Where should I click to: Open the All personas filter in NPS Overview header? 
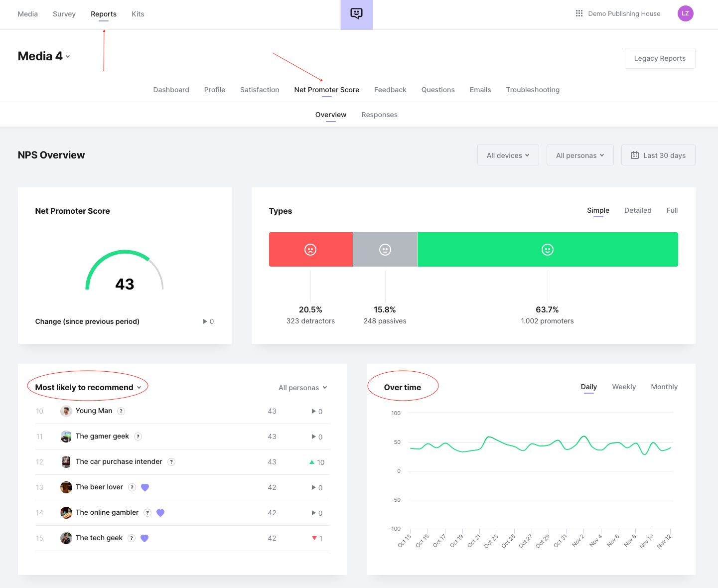pos(580,155)
